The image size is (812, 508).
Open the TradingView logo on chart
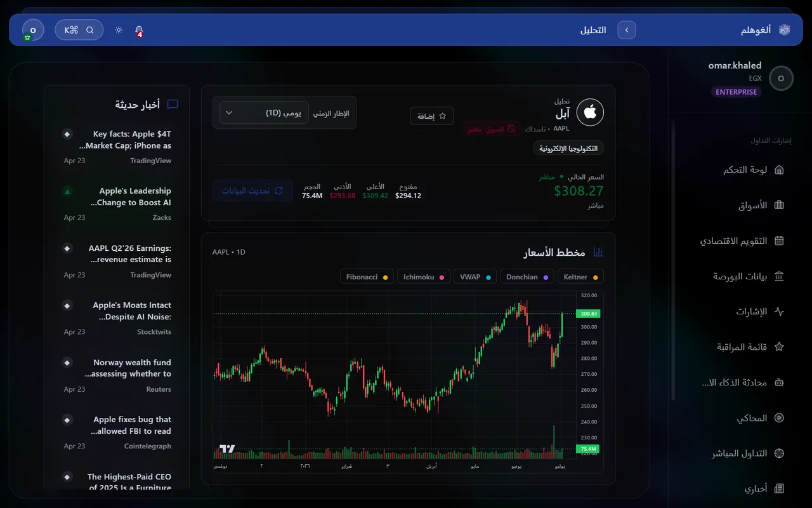pyautogui.click(x=227, y=449)
